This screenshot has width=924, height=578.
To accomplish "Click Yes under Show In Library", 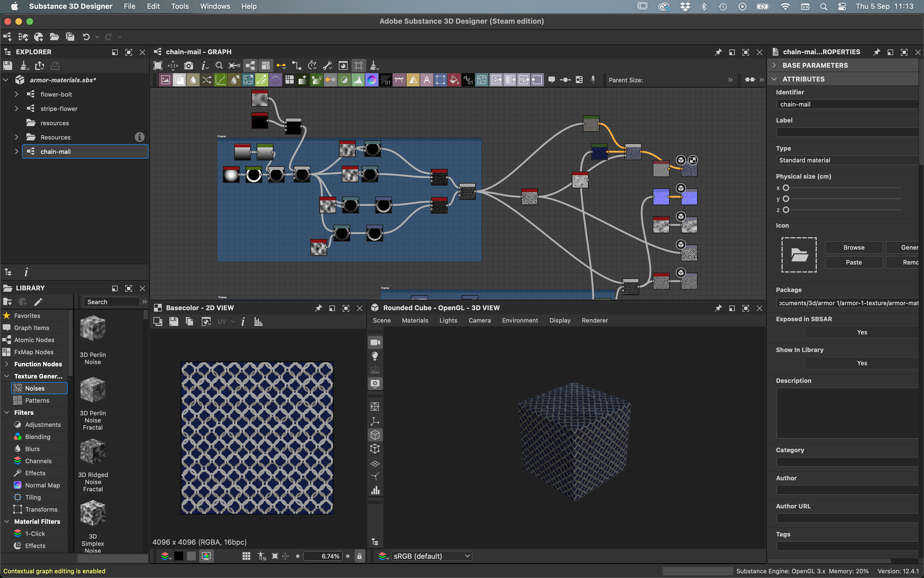I will (x=862, y=363).
